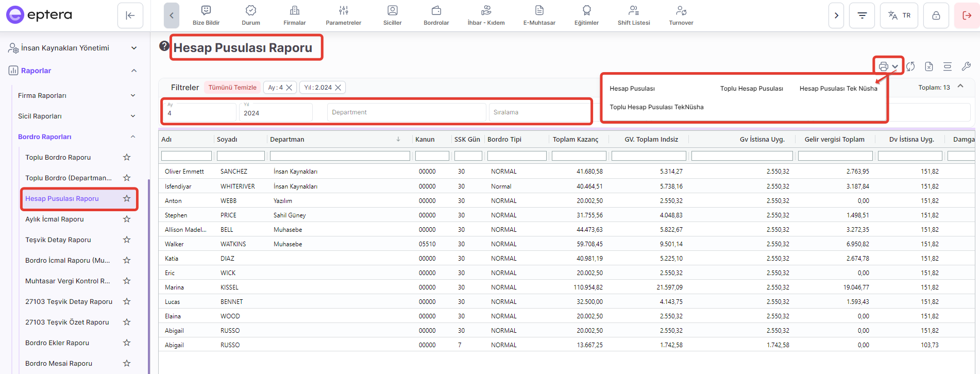
Task: Toggle star for Aylık İcmal Raporu
Action: [127, 219]
